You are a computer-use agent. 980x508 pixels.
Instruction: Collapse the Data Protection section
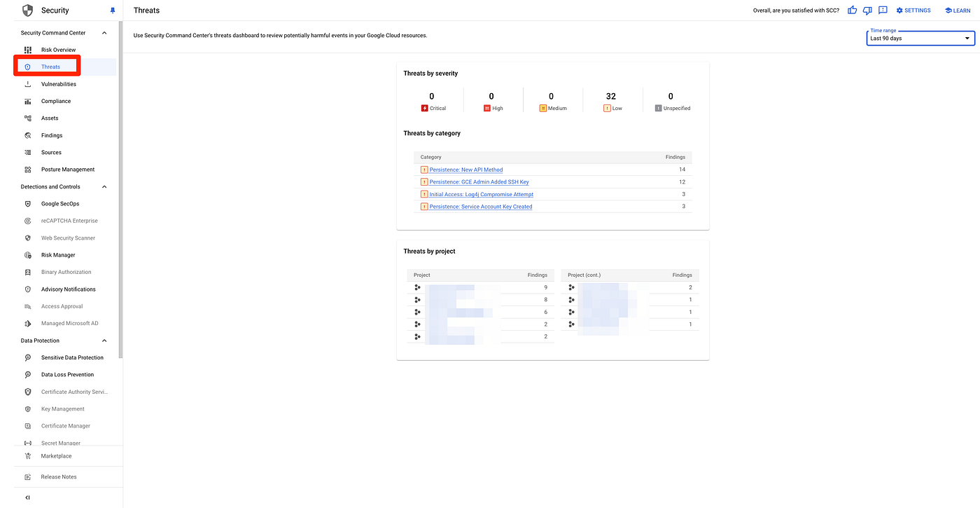tap(104, 341)
